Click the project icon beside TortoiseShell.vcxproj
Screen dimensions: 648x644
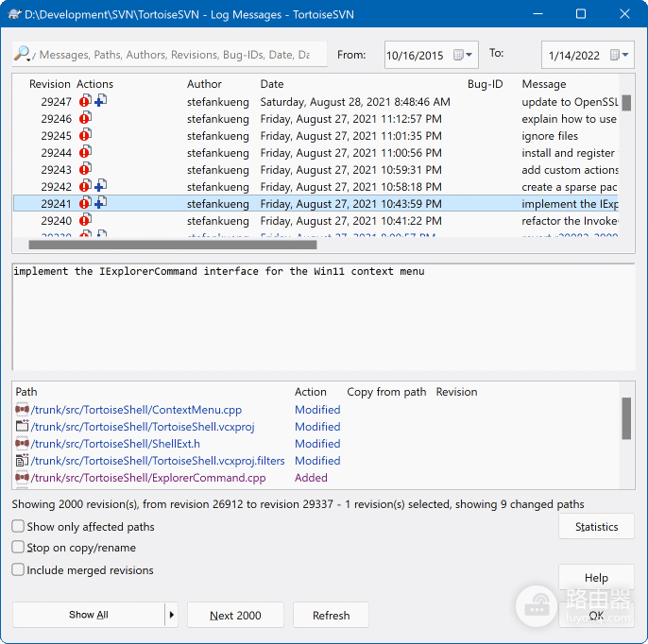(22, 426)
